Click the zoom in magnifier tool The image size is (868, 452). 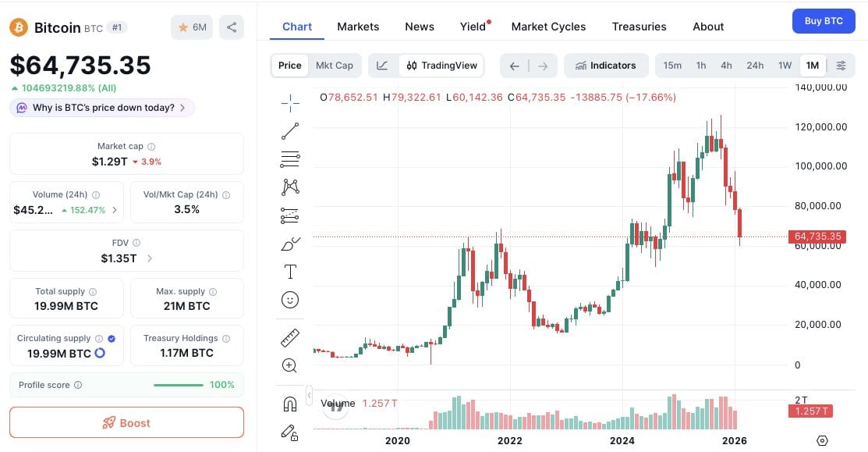point(290,365)
